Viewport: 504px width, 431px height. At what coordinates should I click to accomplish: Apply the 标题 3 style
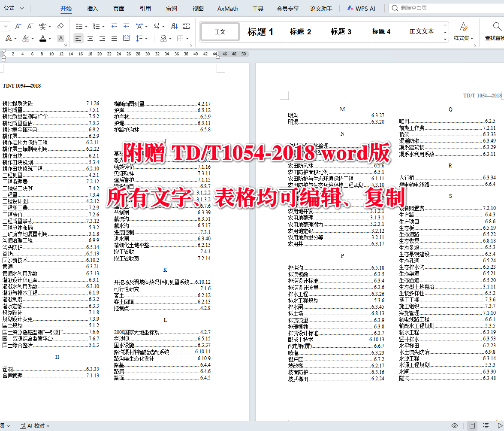tap(341, 32)
